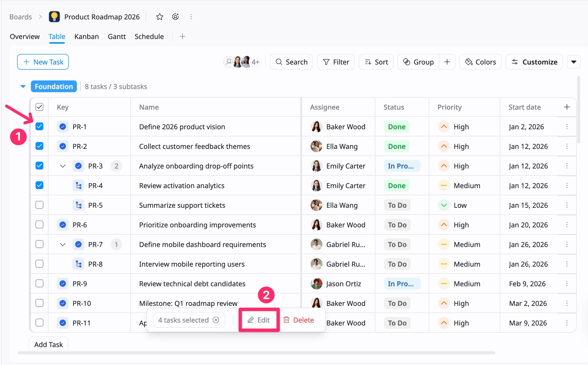Open row menu for PR-2

pos(567,146)
